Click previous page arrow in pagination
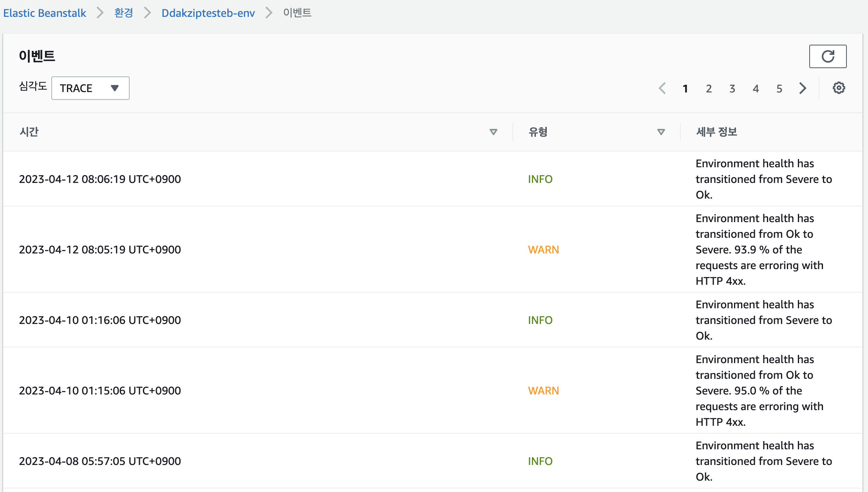This screenshot has width=868, height=492. [662, 89]
